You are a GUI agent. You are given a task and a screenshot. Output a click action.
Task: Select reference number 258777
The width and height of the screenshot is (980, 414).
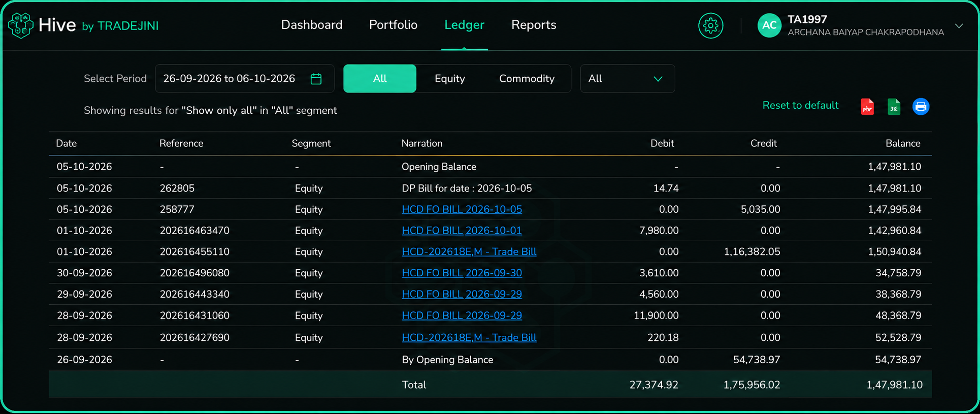177,210
